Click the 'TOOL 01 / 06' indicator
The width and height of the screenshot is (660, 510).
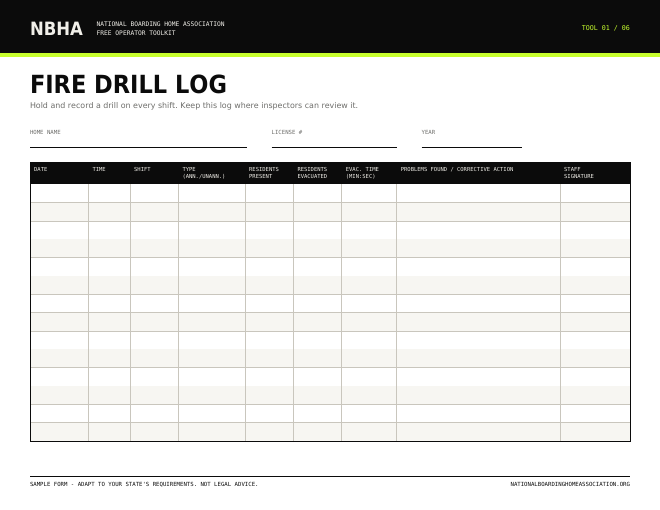point(605,28)
